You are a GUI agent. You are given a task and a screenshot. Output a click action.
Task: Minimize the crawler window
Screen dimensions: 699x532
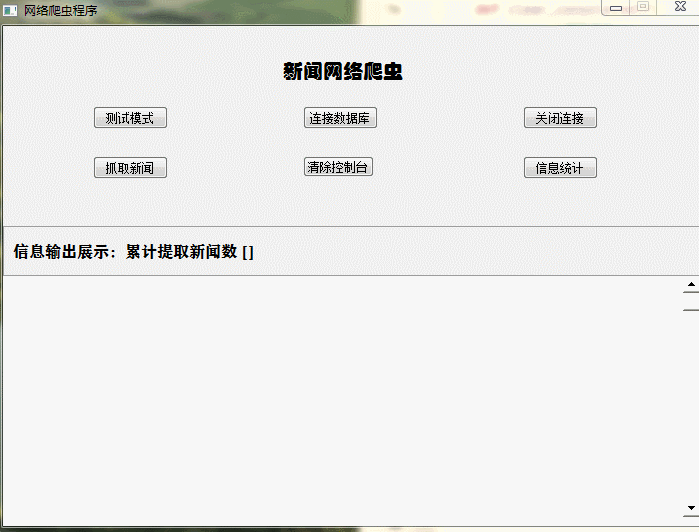616,8
